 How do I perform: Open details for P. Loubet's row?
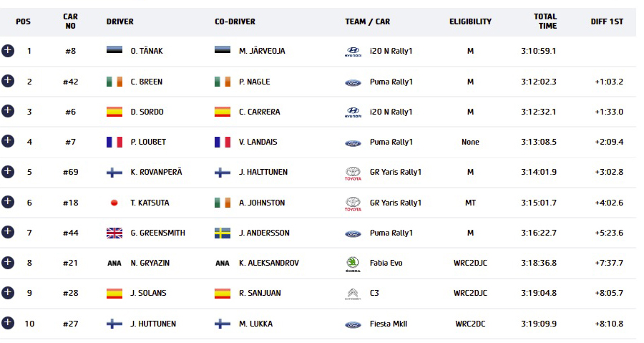click(x=8, y=141)
